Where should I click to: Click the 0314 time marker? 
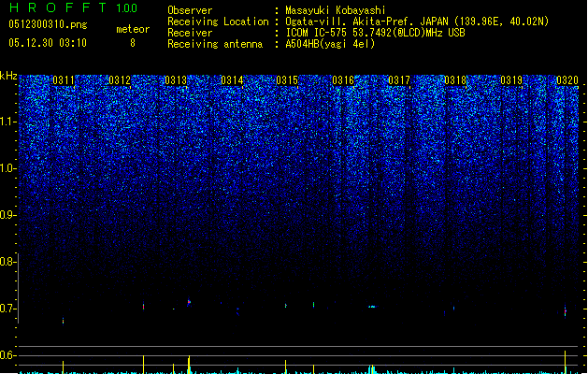[x=232, y=80]
